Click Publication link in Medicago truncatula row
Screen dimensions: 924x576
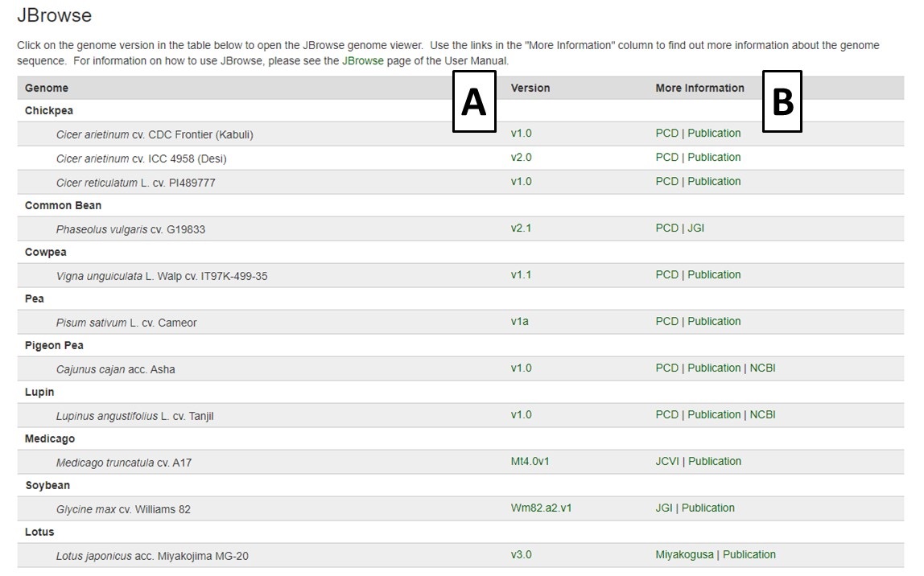click(715, 461)
